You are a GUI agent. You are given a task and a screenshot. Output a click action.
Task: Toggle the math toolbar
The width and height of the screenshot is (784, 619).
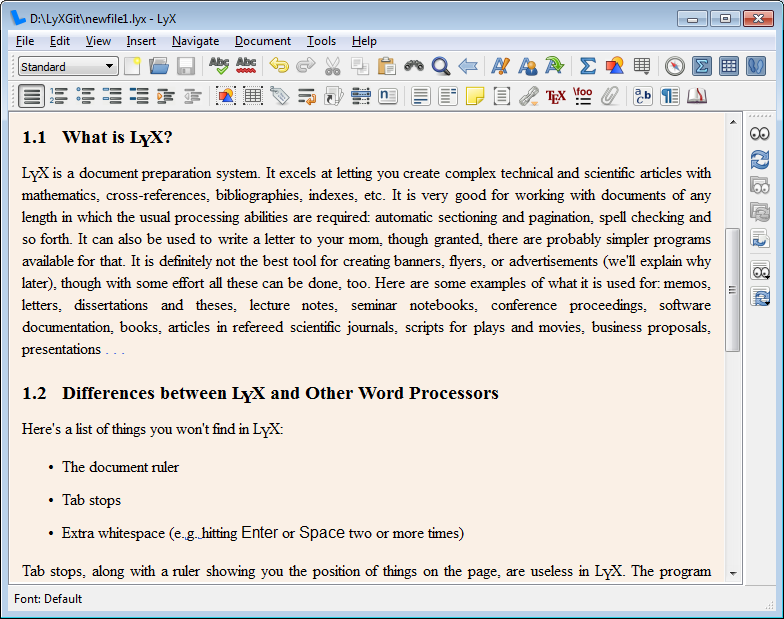coord(702,66)
